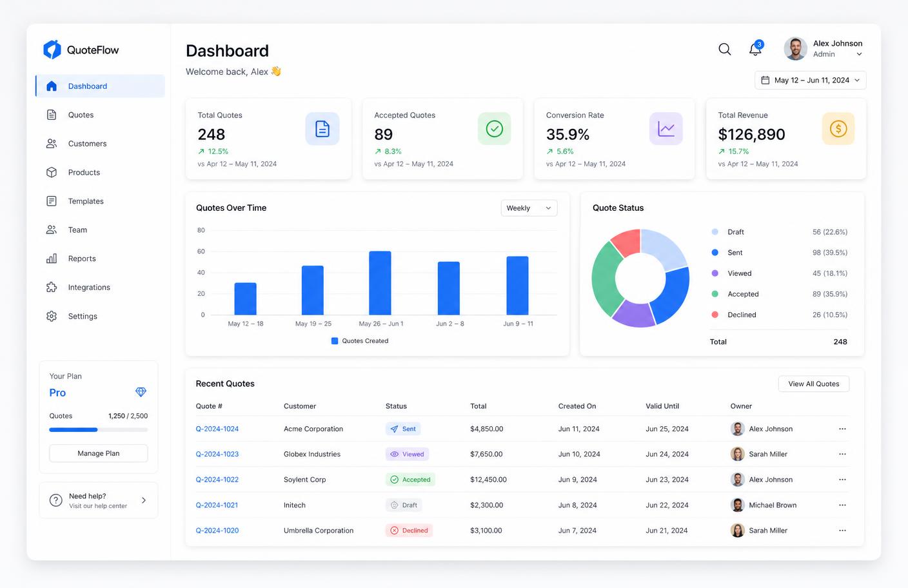The width and height of the screenshot is (908, 588).
Task: Click the Accepted Quotes checkmark icon
Action: click(x=495, y=128)
